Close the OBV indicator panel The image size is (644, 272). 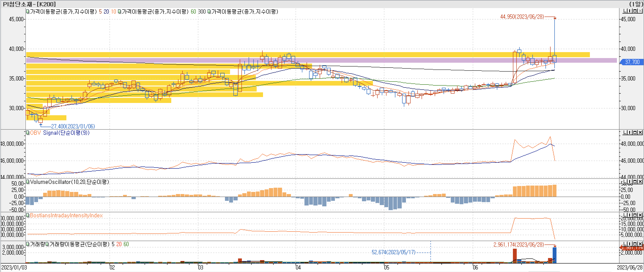640,132
